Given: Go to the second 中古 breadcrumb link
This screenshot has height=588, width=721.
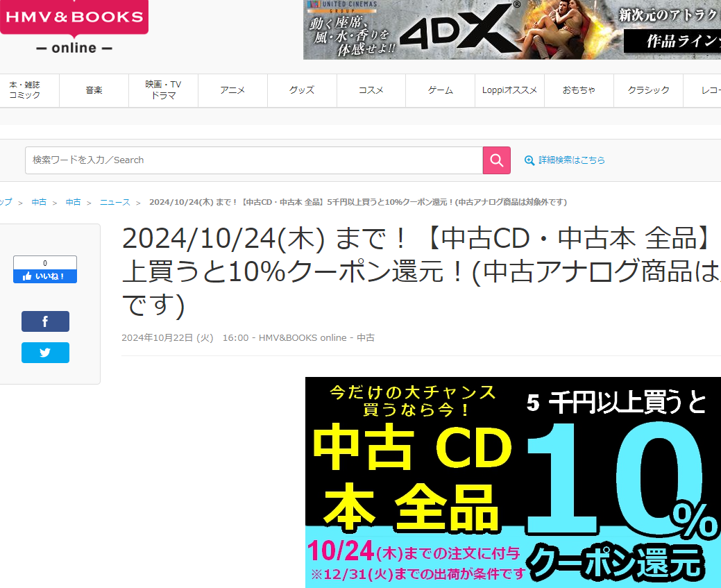Looking at the screenshot, I should tap(73, 202).
